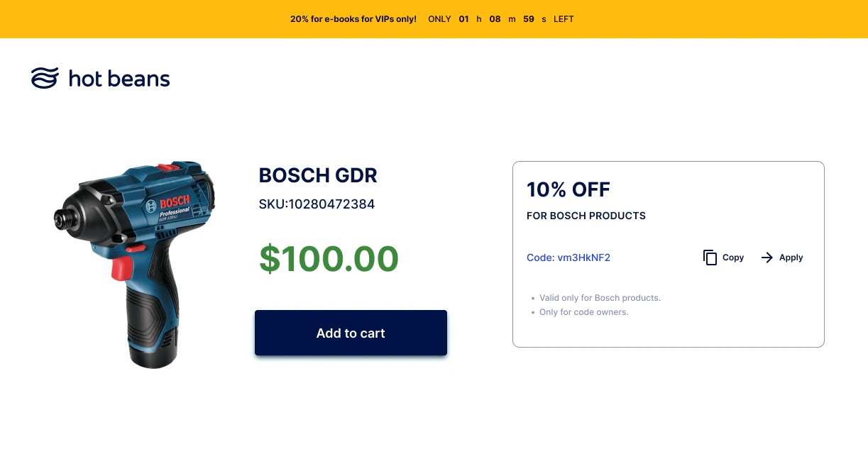Viewport: 868px width, 459px height.
Task: Click the 'Valid only for Bosch products' bullet text
Action: 600,297
